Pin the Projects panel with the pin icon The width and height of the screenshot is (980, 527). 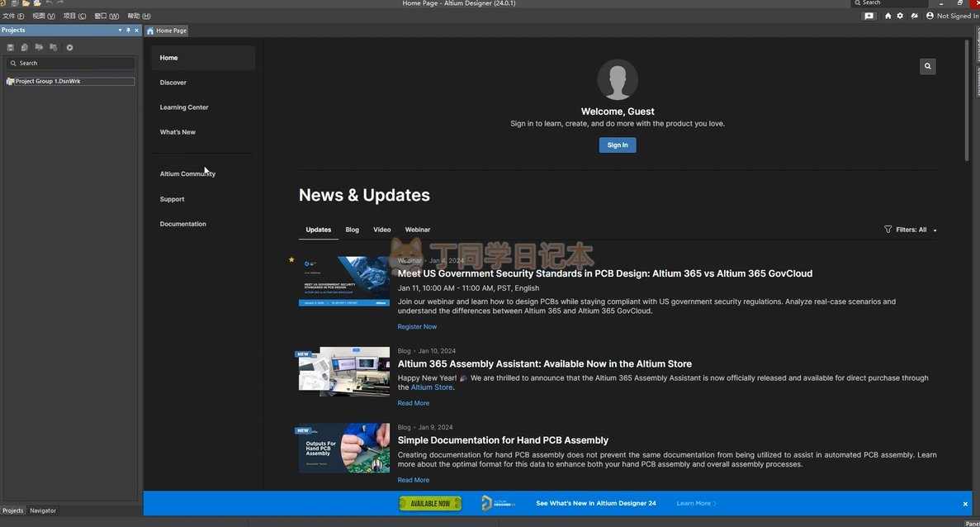128,30
